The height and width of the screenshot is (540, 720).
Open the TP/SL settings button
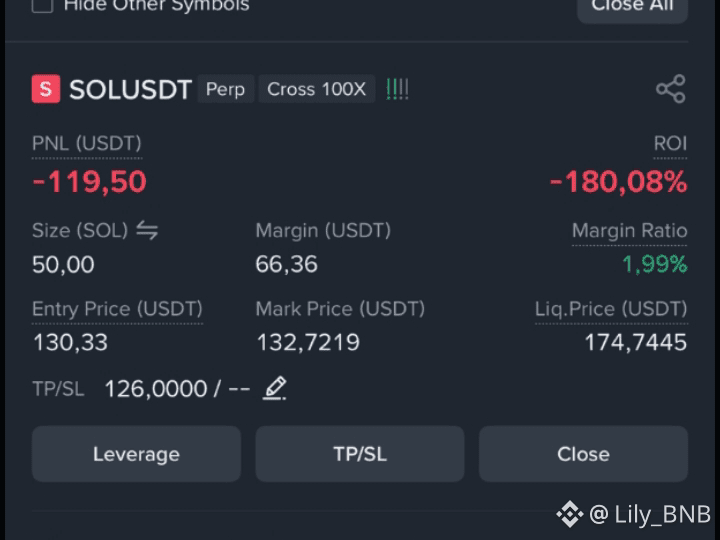click(360, 454)
